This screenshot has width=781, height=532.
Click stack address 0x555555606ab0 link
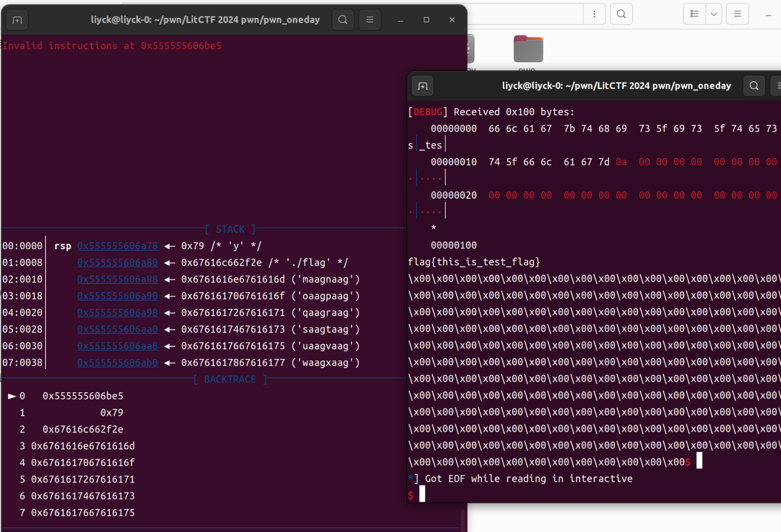click(x=118, y=363)
